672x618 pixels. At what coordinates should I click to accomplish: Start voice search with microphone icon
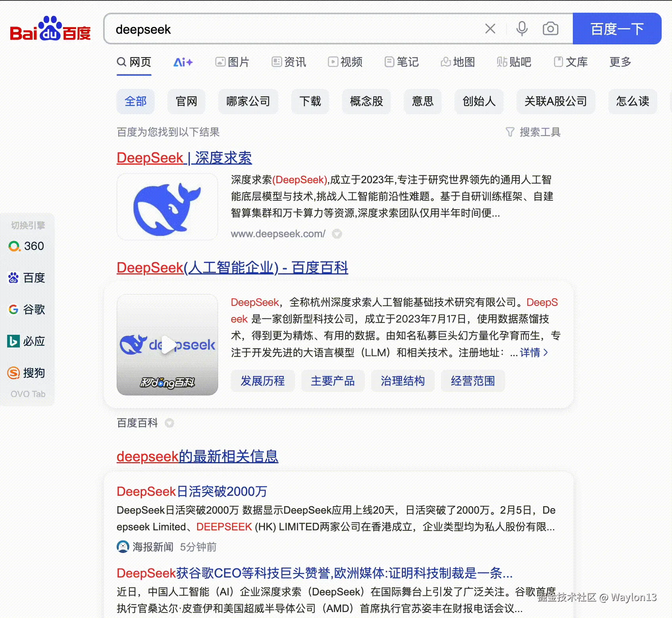(x=522, y=29)
